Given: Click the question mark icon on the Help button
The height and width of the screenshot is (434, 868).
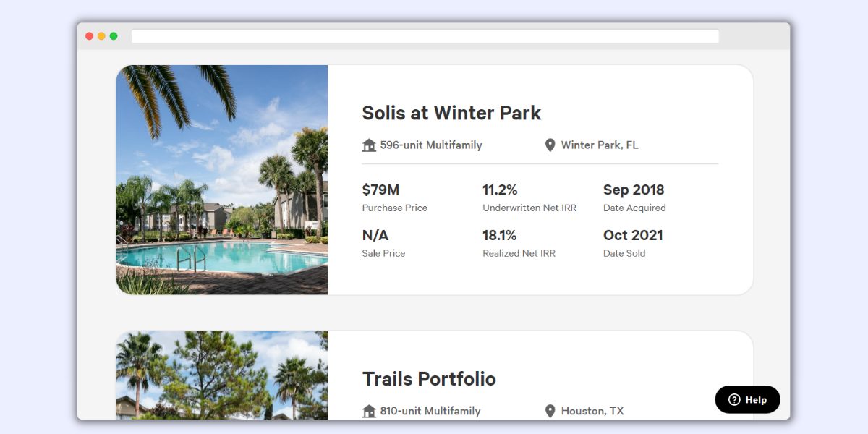Looking at the screenshot, I should 735,399.
